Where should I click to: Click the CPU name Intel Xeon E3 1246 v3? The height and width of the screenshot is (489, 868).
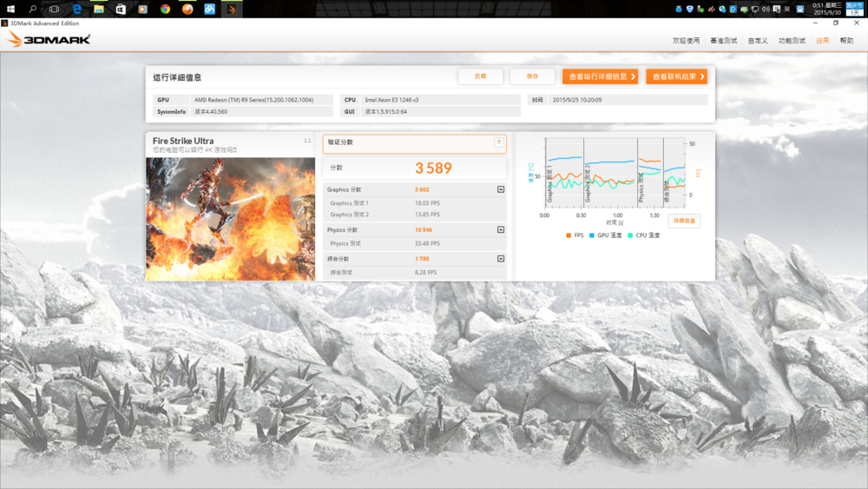tap(391, 100)
